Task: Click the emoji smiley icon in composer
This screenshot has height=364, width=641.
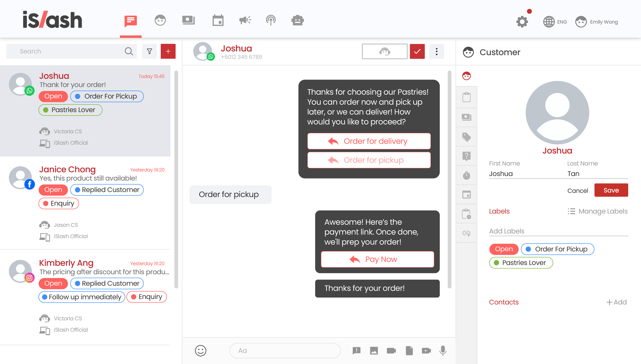Action: click(200, 351)
